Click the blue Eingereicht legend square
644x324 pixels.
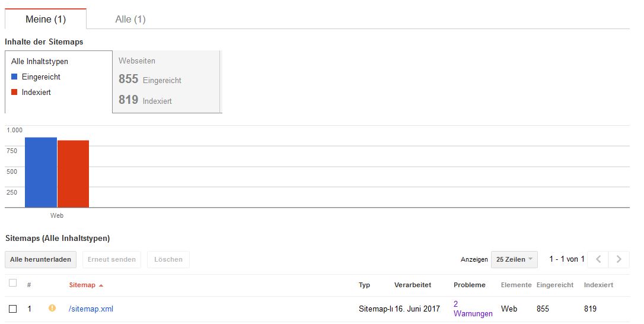click(14, 77)
